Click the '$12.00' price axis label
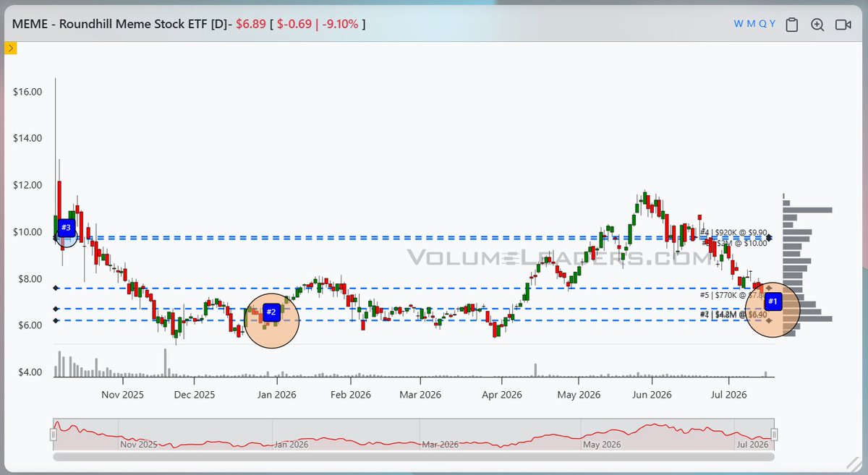 pos(28,185)
